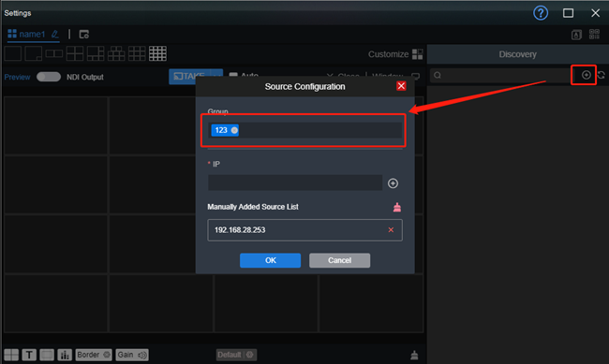609x364 pixels.
Task: Toggle the Preview NDI Output switch
Action: (49, 77)
